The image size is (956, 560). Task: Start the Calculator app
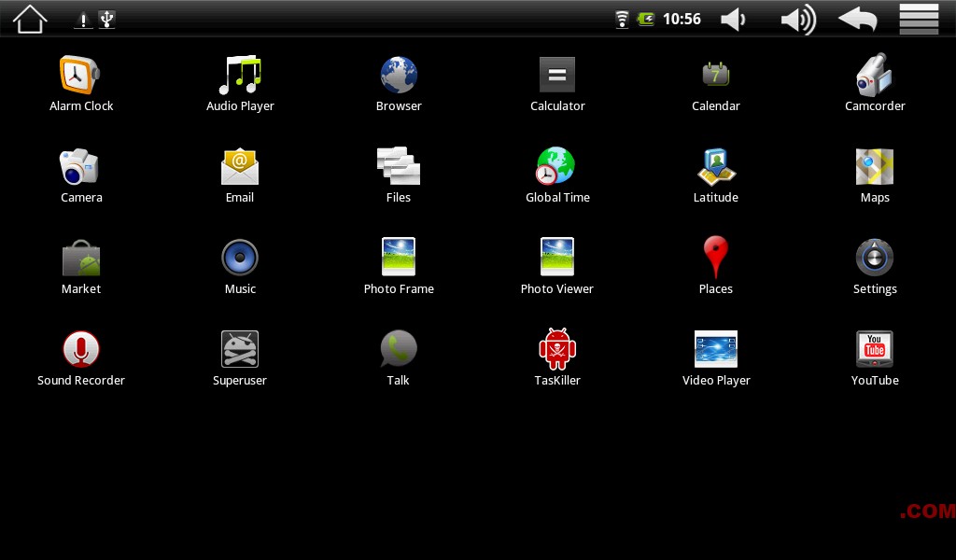557,75
